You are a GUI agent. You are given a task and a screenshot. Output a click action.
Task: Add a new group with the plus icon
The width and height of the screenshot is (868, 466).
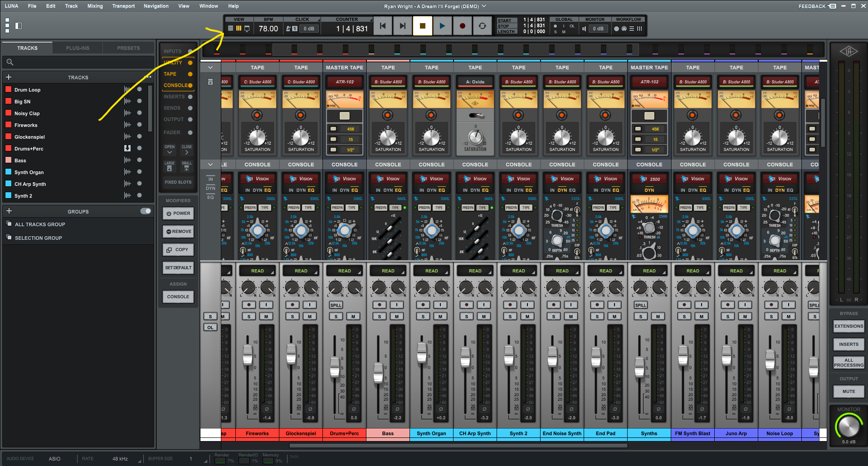coord(9,211)
